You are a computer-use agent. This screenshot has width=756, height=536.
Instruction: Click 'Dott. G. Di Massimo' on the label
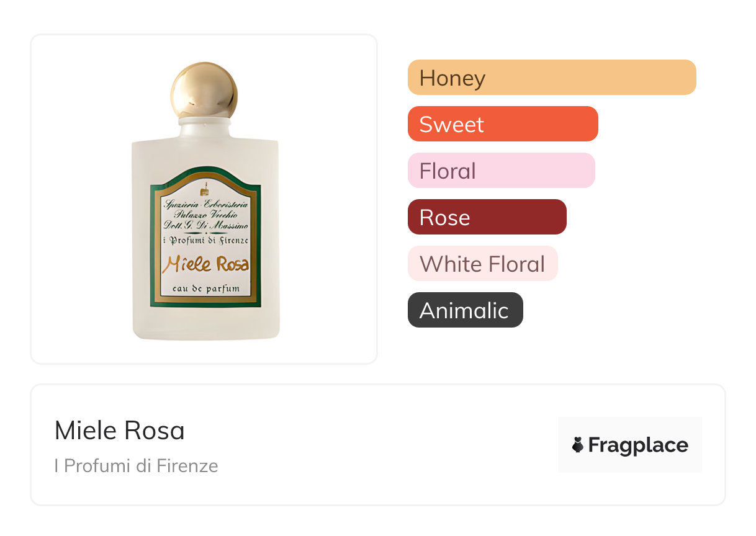point(205,225)
